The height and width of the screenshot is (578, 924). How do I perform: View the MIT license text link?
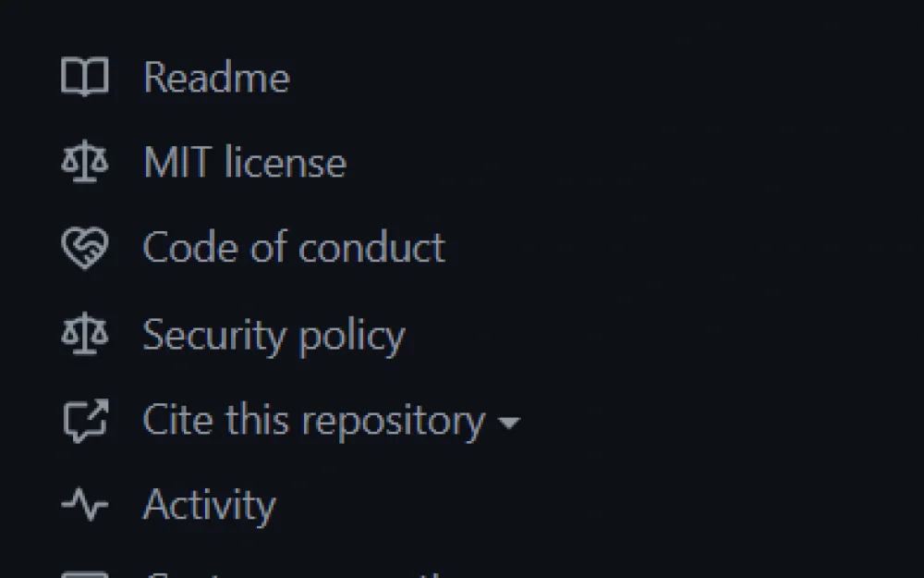244,164
